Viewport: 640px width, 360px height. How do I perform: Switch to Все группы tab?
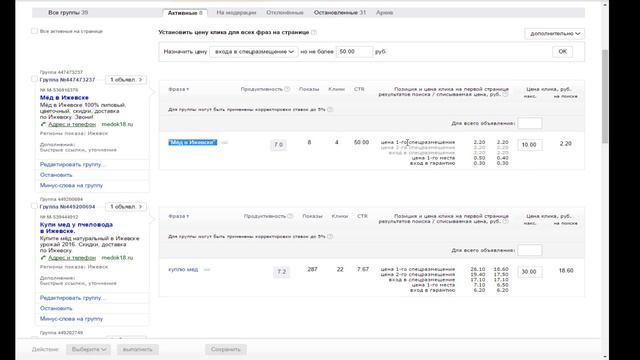tap(68, 13)
